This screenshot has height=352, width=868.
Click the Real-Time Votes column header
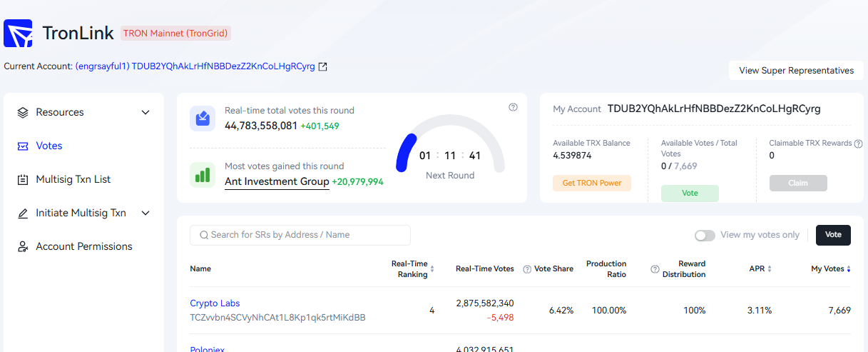click(485, 269)
